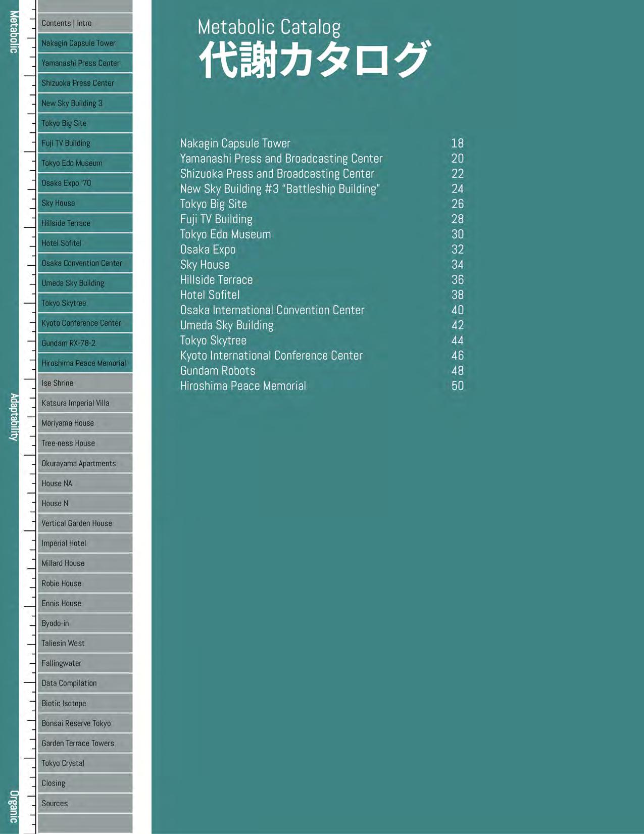Go to Kyoto Conference Center sidebar tab
644x834 pixels.
85,323
